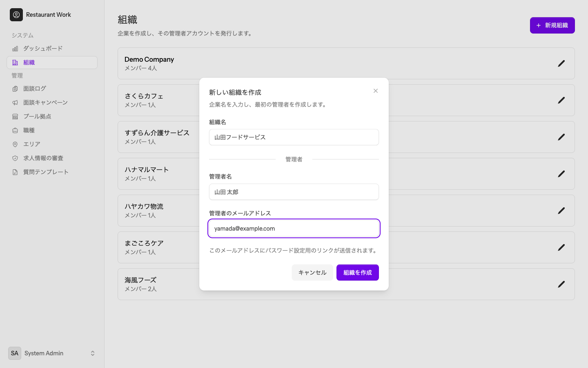Viewport: 588px width, 368px height.
Task: Open 求人情報の審査 in the sidebar
Action: point(52,158)
